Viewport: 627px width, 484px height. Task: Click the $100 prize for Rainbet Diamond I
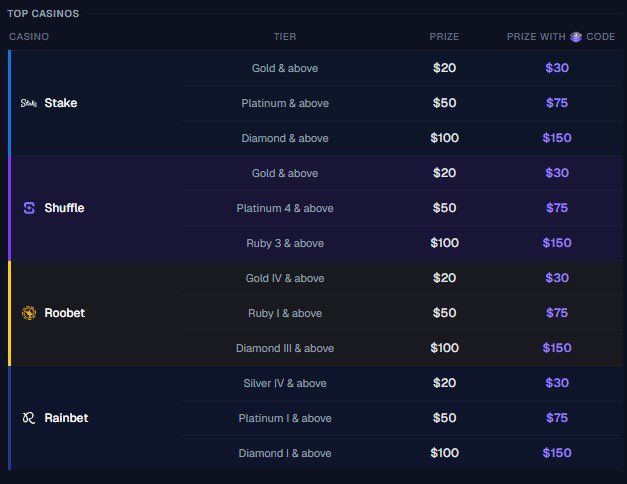(x=445, y=453)
